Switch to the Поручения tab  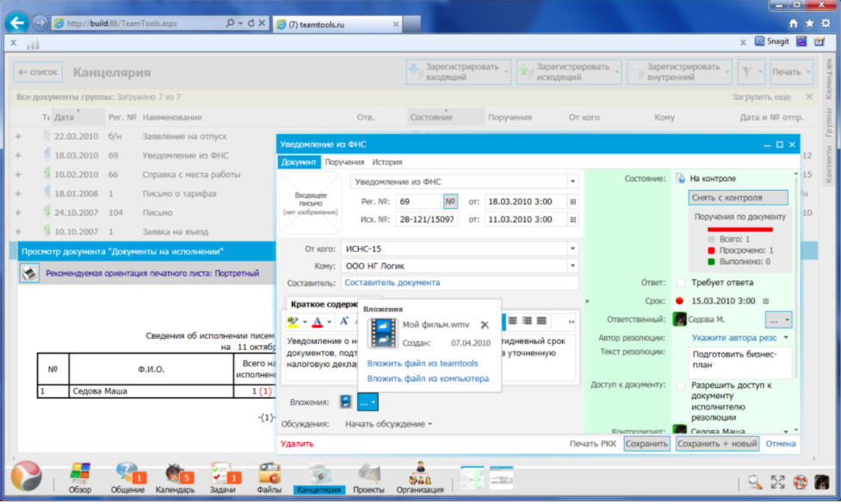(x=344, y=162)
